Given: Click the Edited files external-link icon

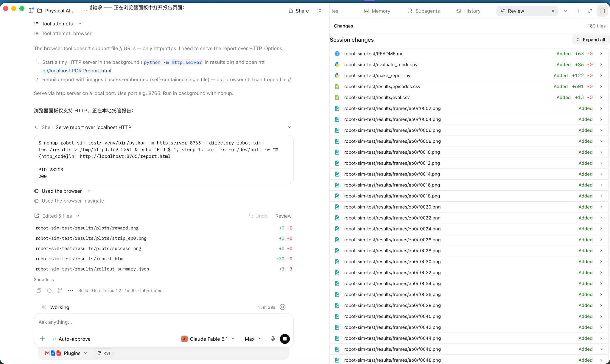Looking at the screenshot, I should (x=37, y=216).
